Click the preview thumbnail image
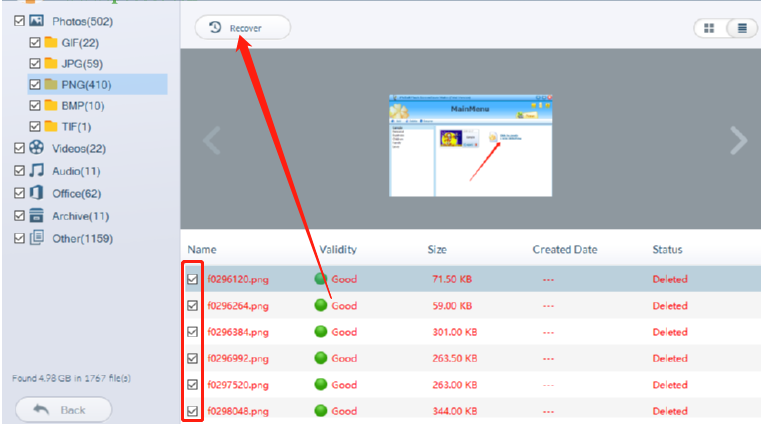This screenshot has width=768, height=425. tap(470, 146)
